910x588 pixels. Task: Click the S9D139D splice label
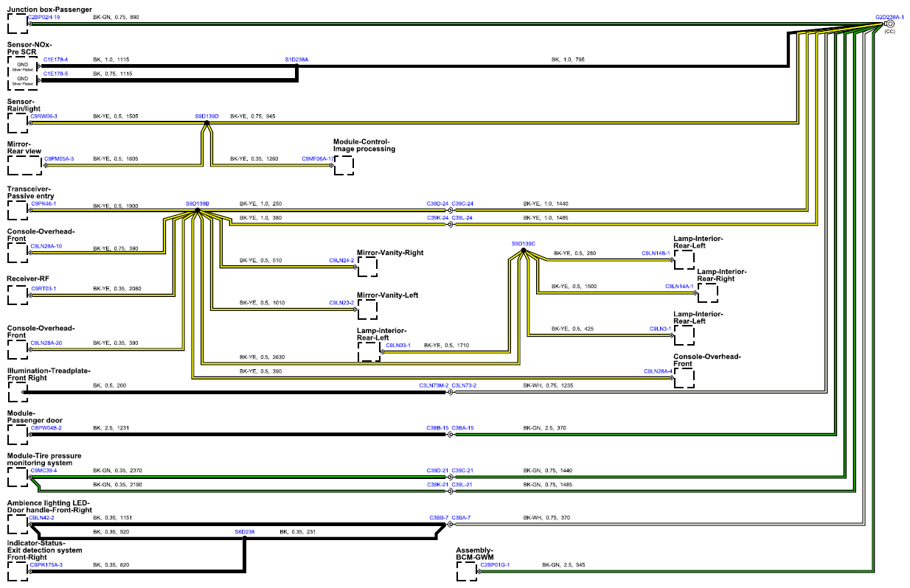coord(207,116)
